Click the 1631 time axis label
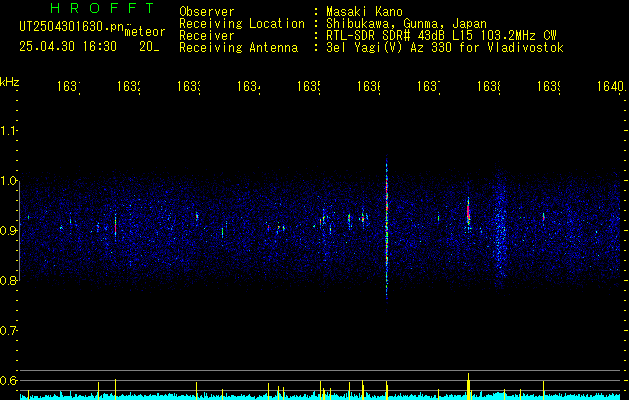The width and height of the screenshot is (629, 400). point(69,86)
